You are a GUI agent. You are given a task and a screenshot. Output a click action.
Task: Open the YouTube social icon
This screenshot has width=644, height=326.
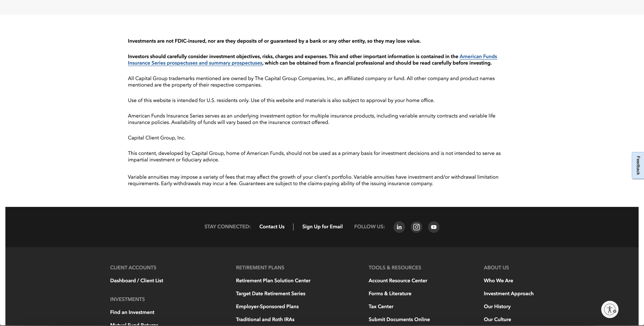pyautogui.click(x=434, y=227)
